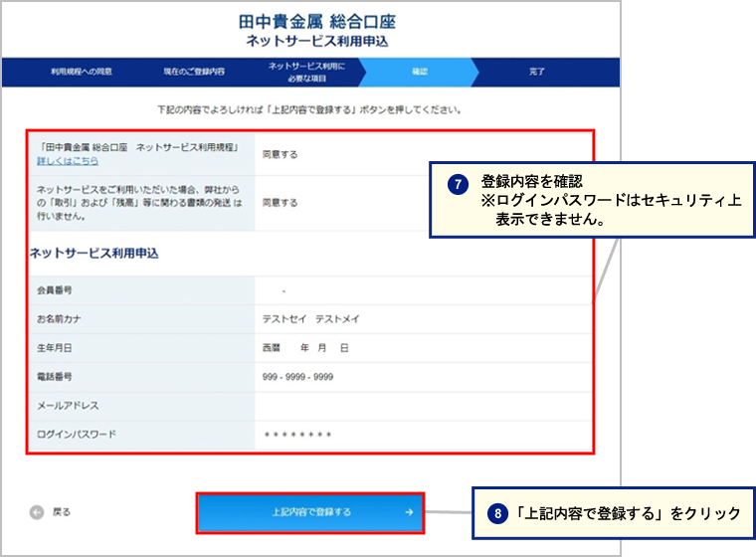This screenshot has width=756, height=557.
Task: Click 同意する beside the 書類の発送 notice row
Action: pyautogui.click(x=280, y=203)
